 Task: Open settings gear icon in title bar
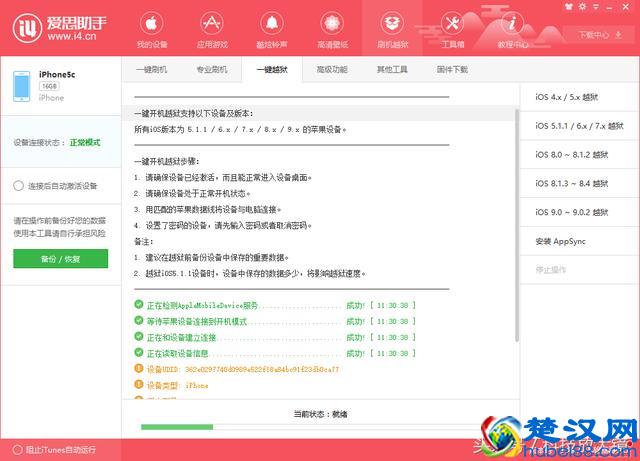582,7
